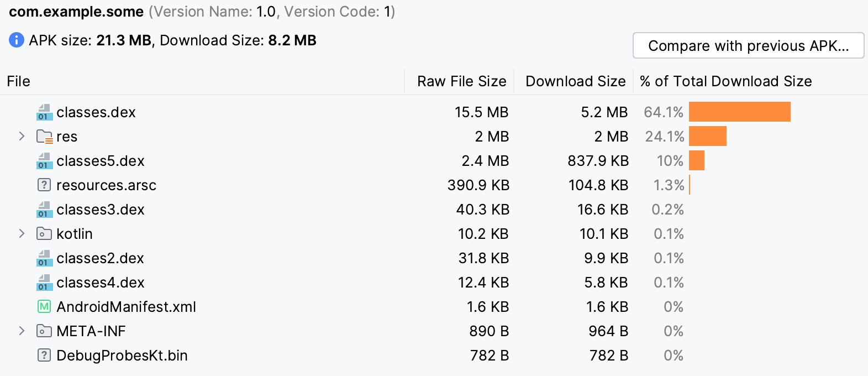Click the META-INF folder icon

[x=44, y=331]
